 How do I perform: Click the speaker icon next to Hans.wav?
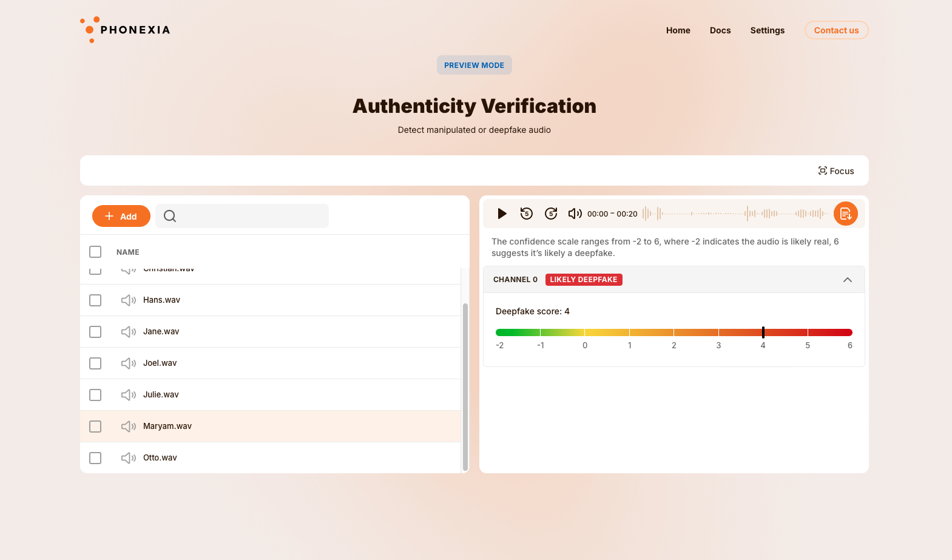click(129, 300)
